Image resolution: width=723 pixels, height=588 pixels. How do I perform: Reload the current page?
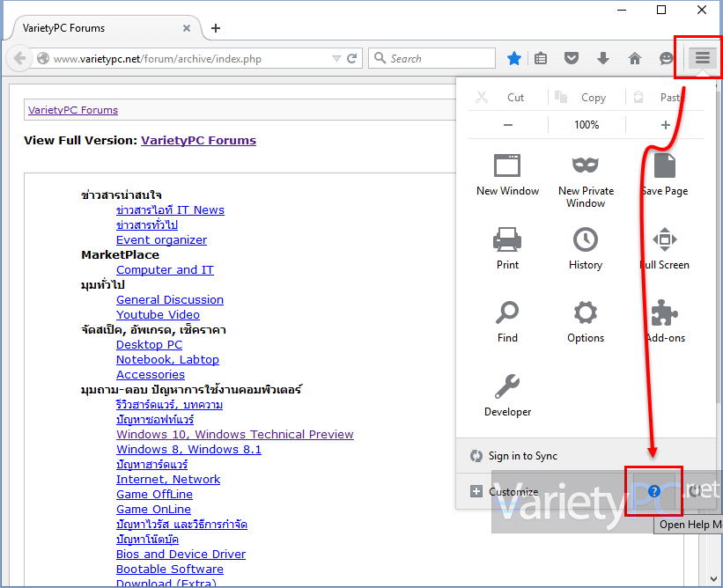coord(352,58)
